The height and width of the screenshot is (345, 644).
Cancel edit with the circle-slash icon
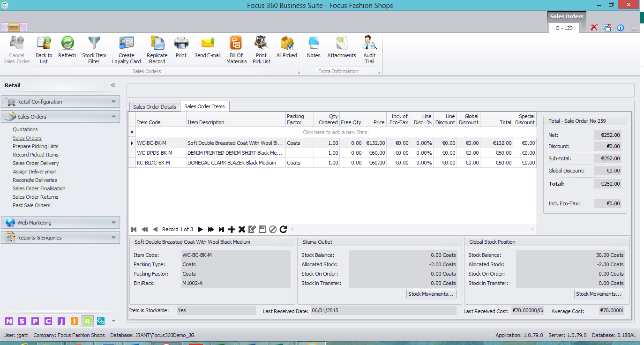[273, 229]
